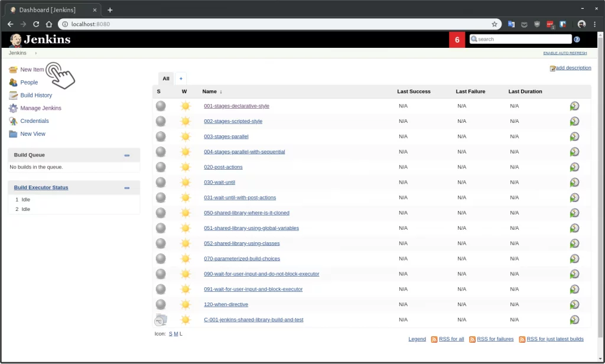
Task: Open the search help question icon
Action: 577,40
